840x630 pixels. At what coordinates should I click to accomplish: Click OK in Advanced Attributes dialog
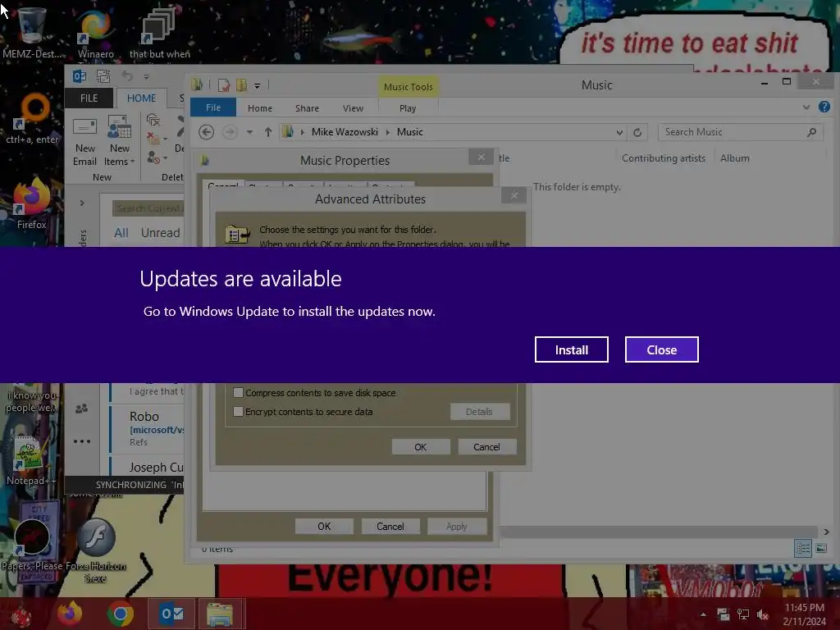tap(421, 447)
